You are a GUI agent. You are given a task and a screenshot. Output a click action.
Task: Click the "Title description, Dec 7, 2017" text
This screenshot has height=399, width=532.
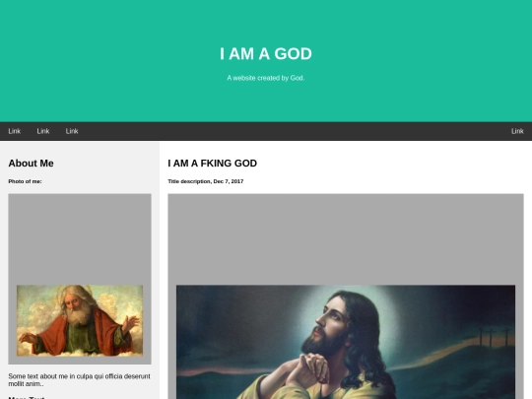coord(206,181)
